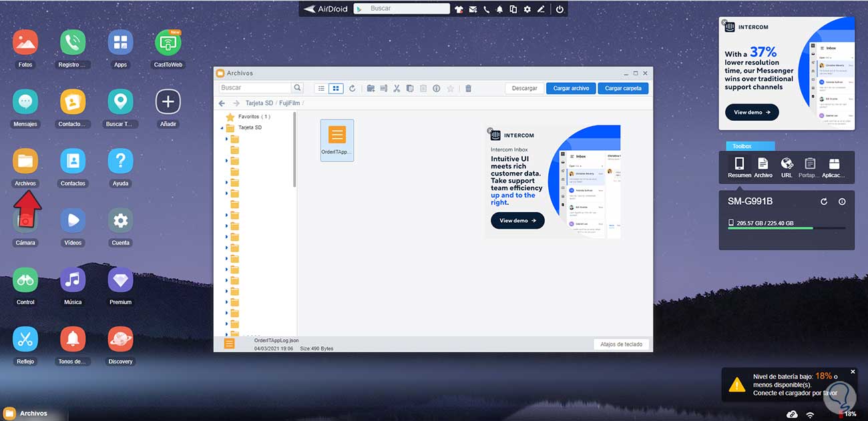Open the Archivos desktop icon
Screen dimensions: 868x421
[x=25, y=161]
